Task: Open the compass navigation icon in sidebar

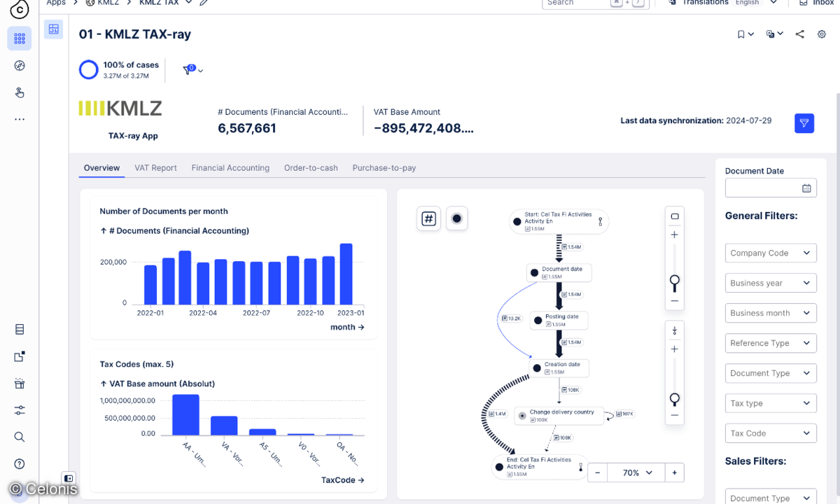Action: click(x=20, y=66)
